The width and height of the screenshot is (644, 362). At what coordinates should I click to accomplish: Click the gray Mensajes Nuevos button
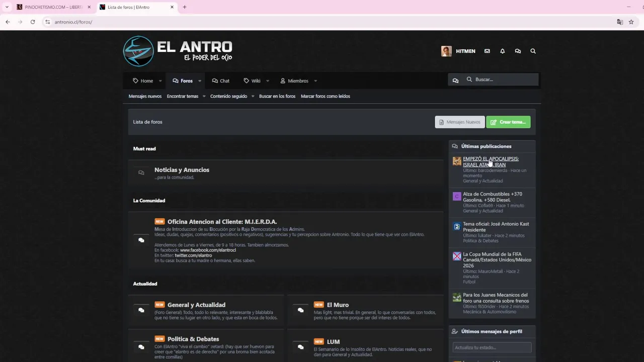(x=460, y=122)
